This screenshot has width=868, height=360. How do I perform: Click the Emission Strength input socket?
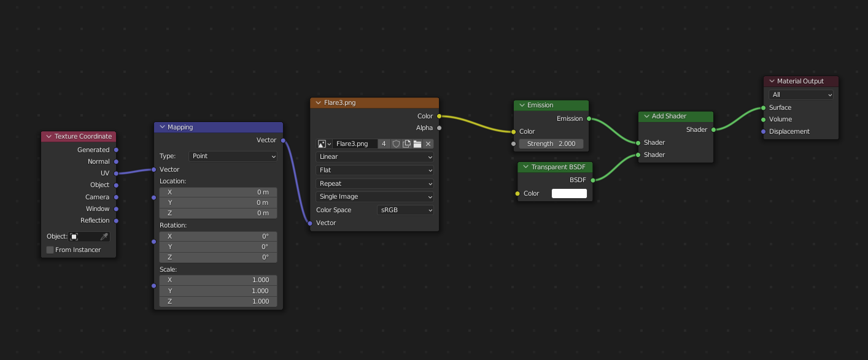[x=514, y=144]
